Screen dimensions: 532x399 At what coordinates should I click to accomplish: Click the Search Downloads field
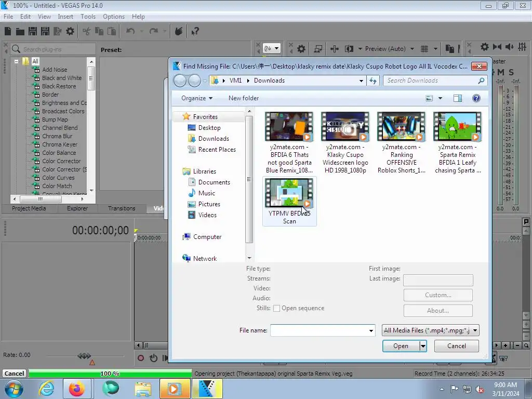pyautogui.click(x=435, y=81)
